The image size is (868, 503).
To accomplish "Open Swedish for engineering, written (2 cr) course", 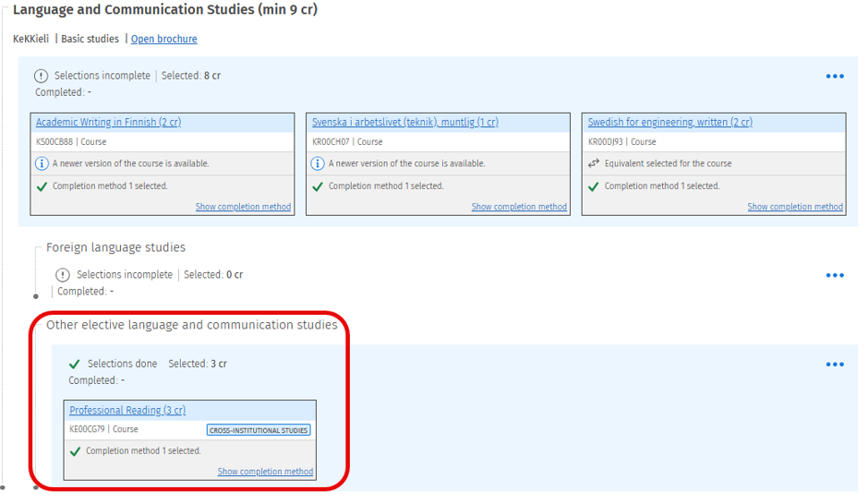I will [x=669, y=123].
